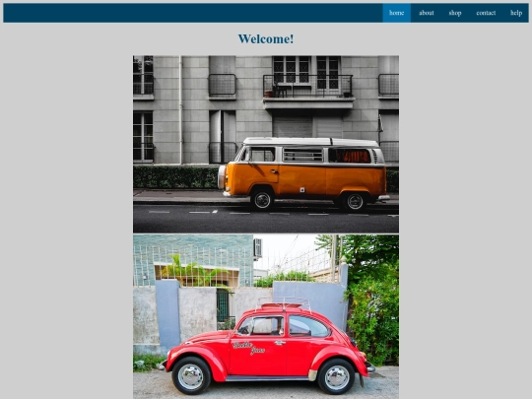Click the orange van's rear wheel
Screen dimensions: 532x399
[x=355, y=201]
